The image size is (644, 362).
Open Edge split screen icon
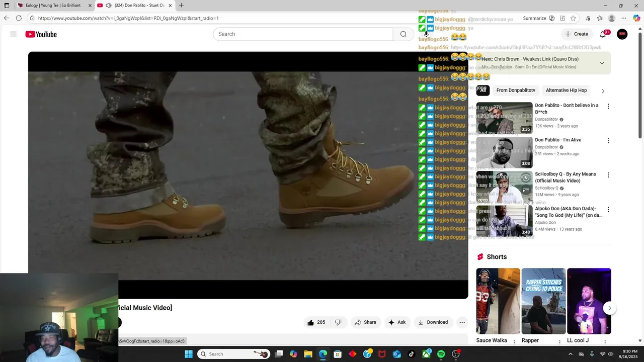tap(562, 18)
